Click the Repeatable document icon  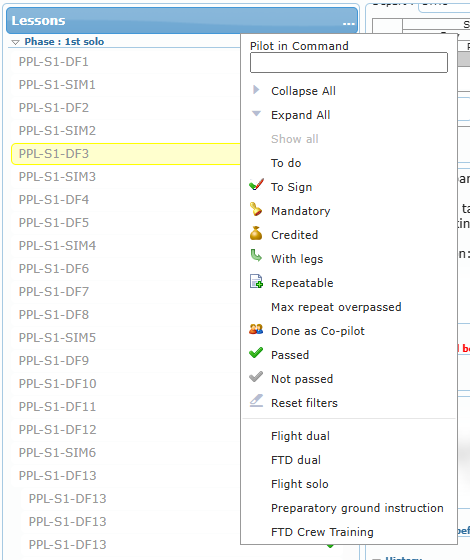(256, 281)
